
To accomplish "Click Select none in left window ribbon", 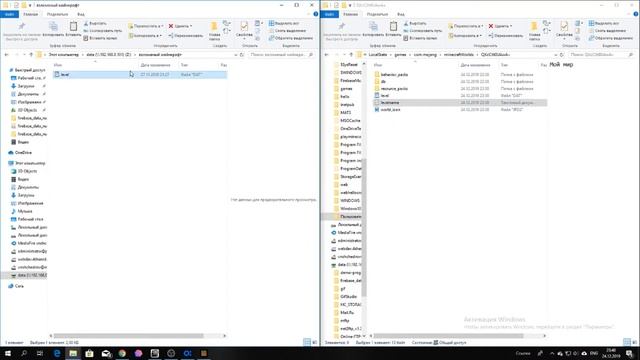I will [x=287, y=31].
